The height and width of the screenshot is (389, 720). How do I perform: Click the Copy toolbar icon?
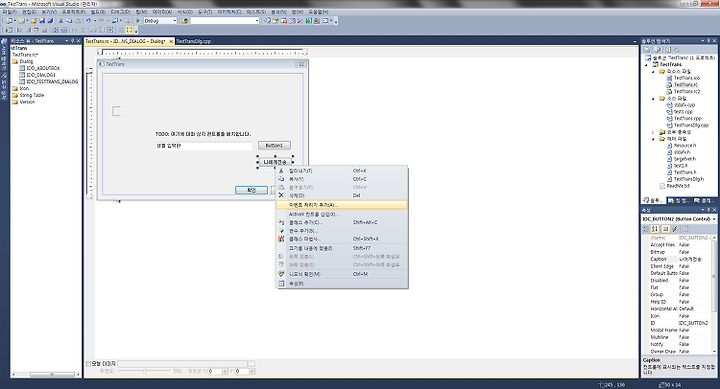tap(69, 21)
